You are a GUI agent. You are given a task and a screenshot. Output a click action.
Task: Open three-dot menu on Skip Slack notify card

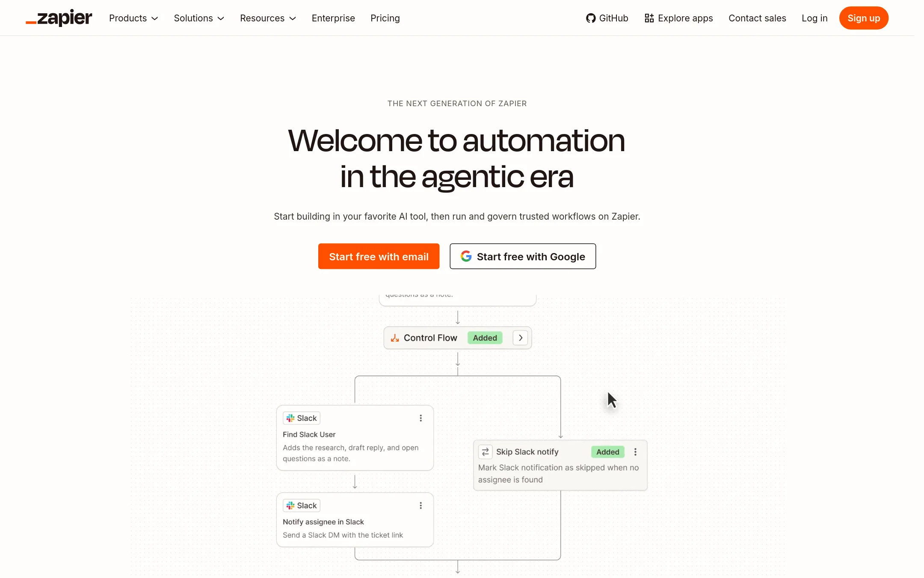pyautogui.click(x=635, y=452)
